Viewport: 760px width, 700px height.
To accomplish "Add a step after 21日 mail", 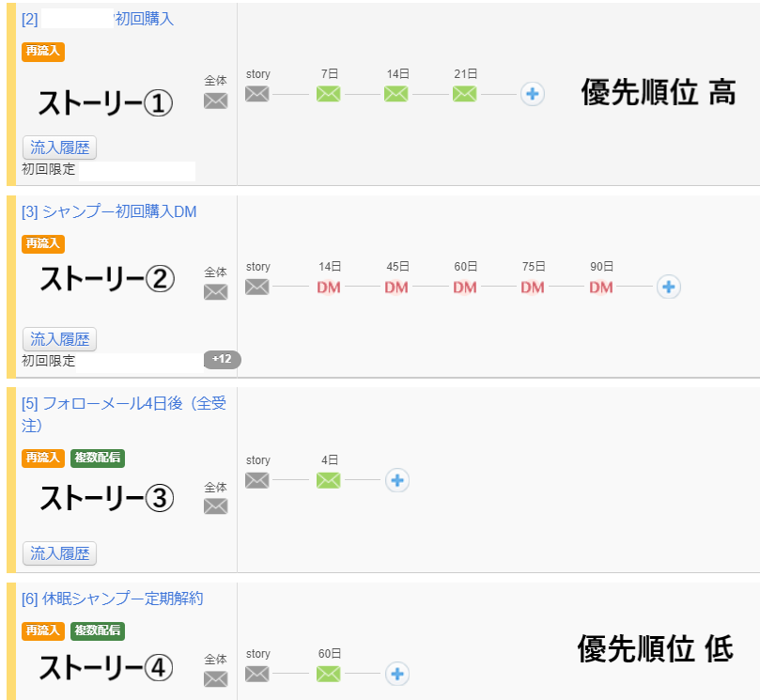I will [533, 94].
